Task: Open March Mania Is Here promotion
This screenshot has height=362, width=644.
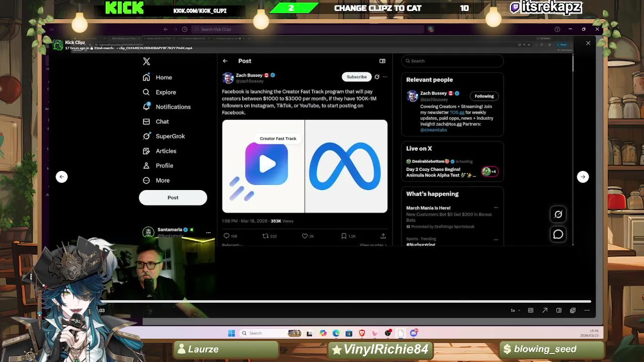Action: [428, 208]
